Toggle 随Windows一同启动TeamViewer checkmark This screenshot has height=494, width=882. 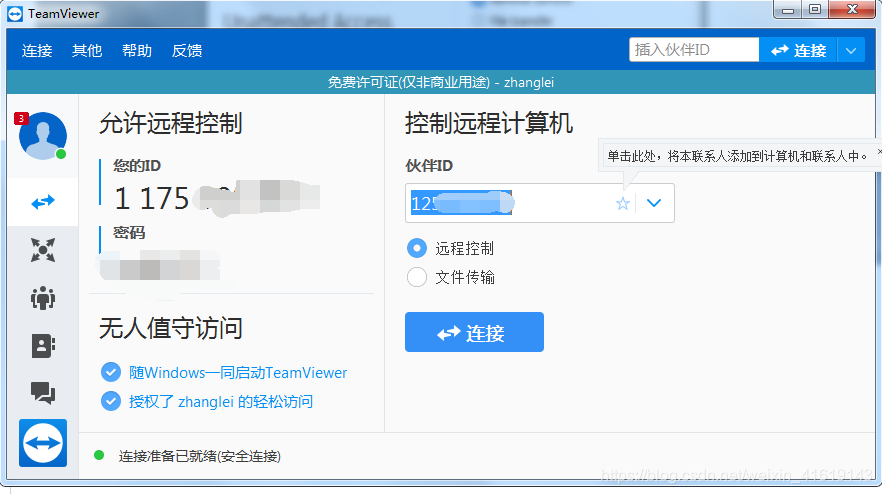[x=111, y=372]
